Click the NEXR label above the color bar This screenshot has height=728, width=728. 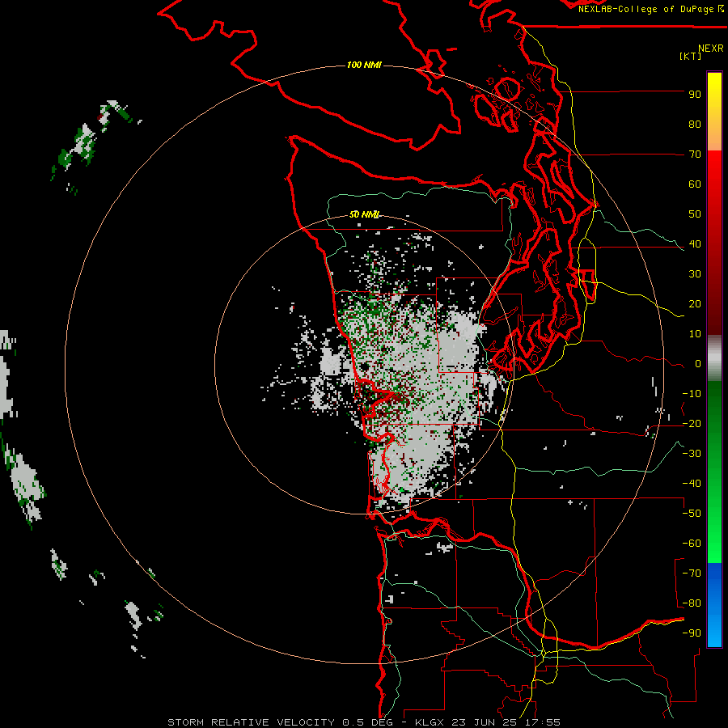(x=711, y=49)
